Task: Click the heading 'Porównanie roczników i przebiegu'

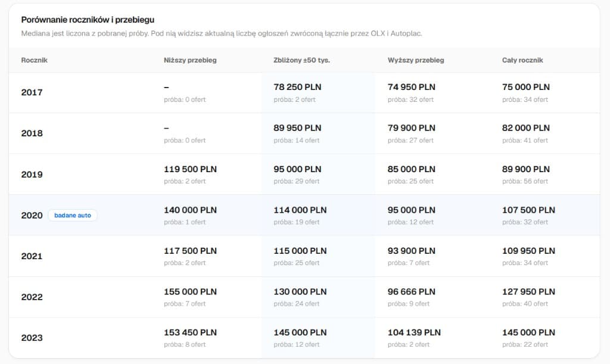Action: pos(88,20)
